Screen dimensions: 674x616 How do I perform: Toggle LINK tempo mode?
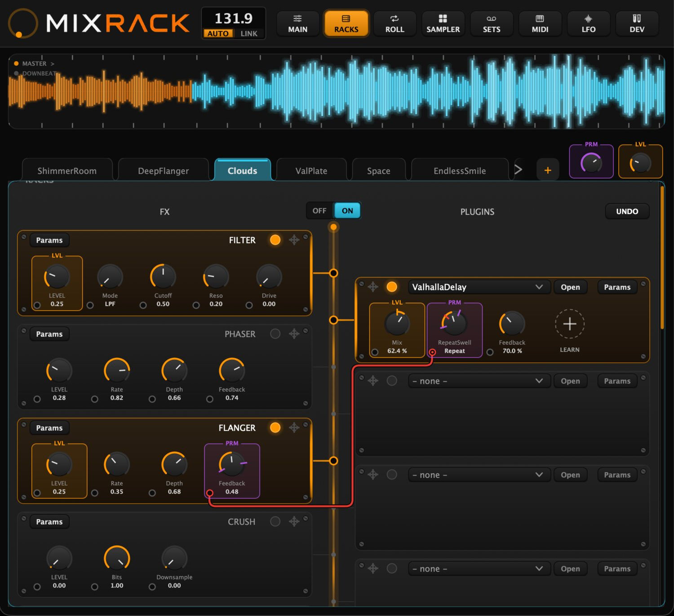point(249,34)
